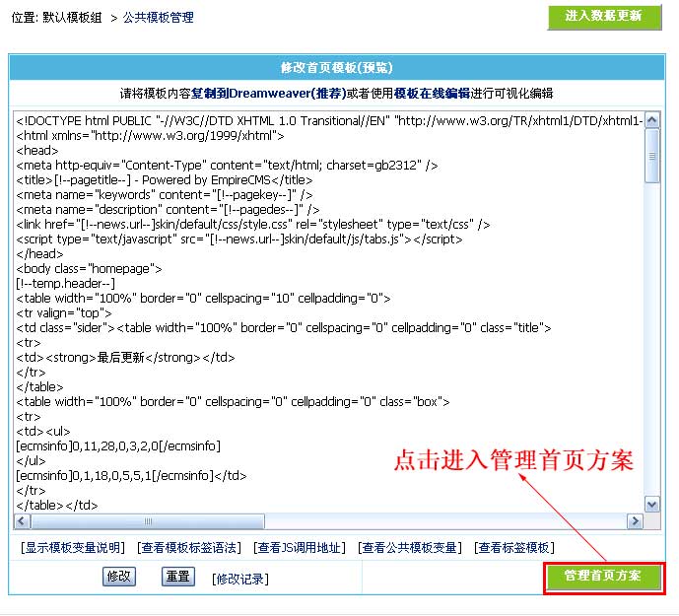This screenshot has height=616, width=679.
Task: Click the 管理首页方案 button
Action: click(x=603, y=578)
